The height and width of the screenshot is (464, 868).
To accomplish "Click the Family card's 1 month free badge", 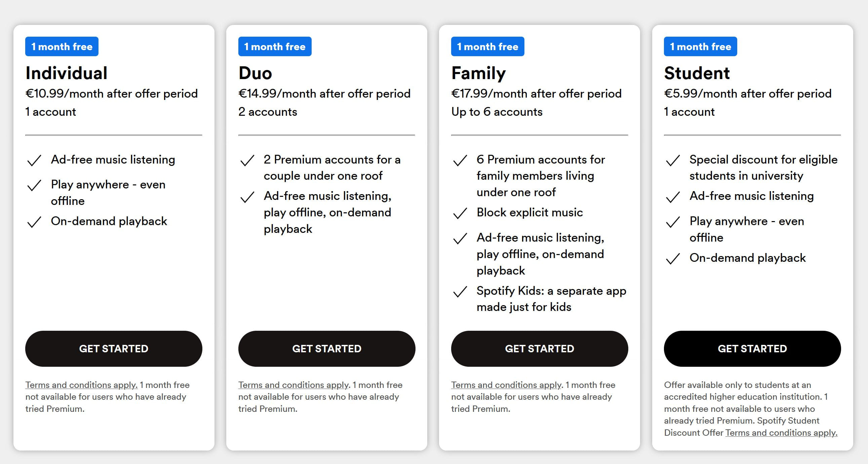I will click(487, 46).
